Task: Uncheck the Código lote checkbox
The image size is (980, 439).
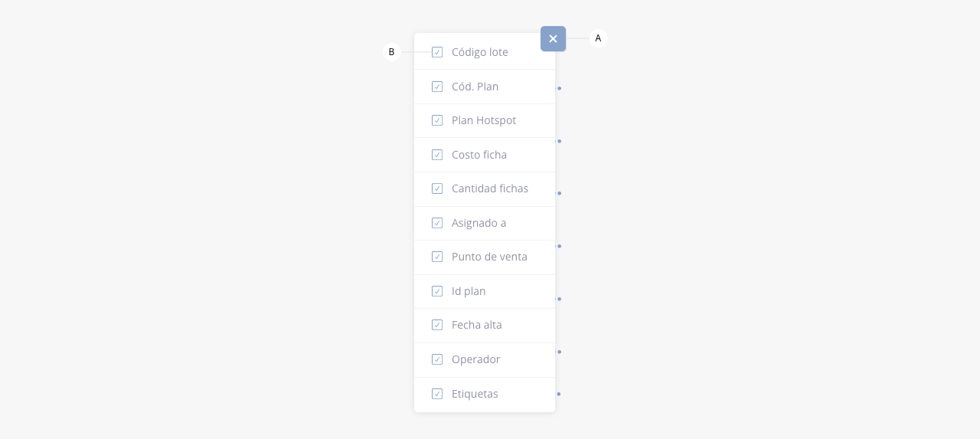Action: tap(437, 52)
